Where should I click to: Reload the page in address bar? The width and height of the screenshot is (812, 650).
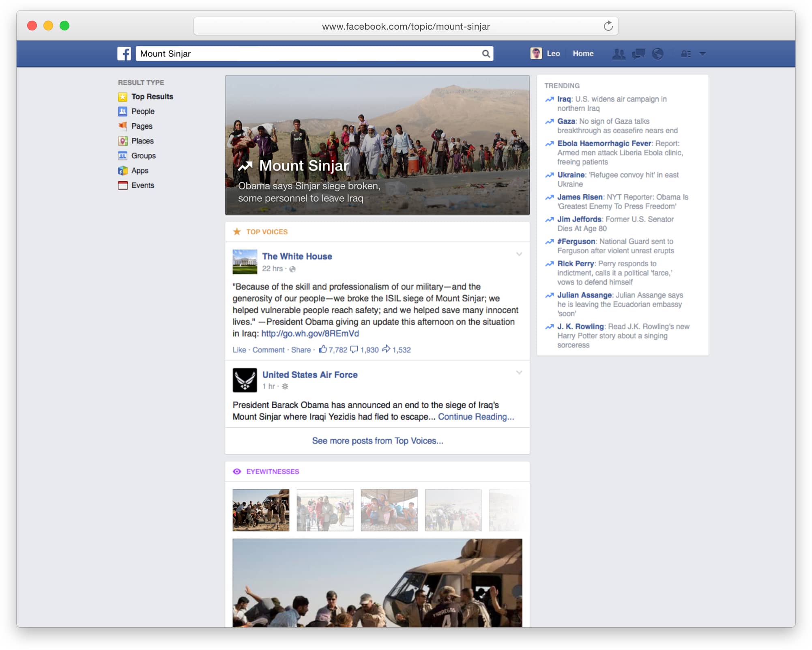(608, 26)
